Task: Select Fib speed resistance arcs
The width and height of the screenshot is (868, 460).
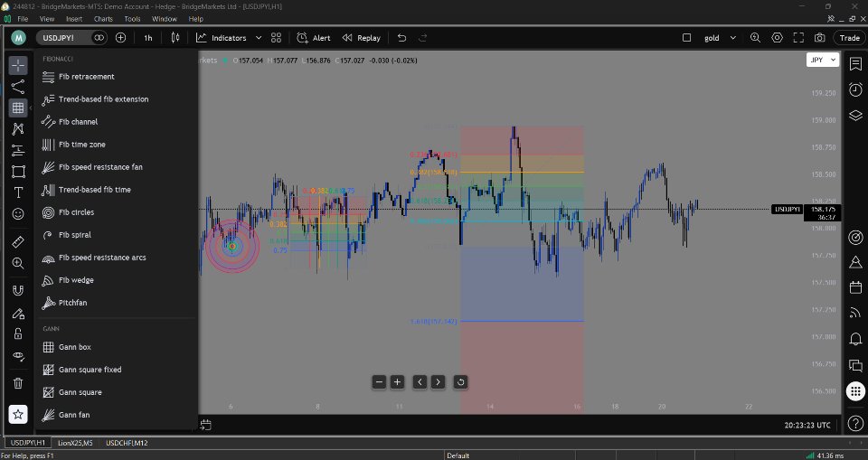Action: (x=117, y=258)
